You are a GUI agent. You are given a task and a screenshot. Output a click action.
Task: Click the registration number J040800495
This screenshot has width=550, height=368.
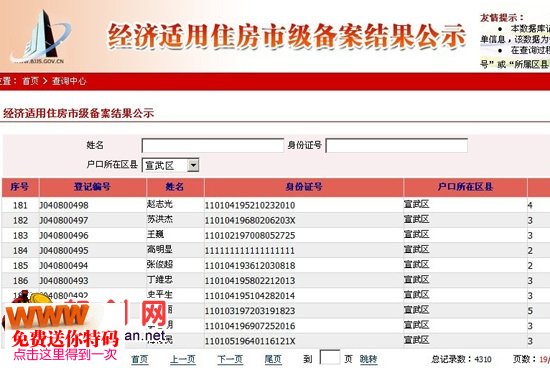click(64, 250)
